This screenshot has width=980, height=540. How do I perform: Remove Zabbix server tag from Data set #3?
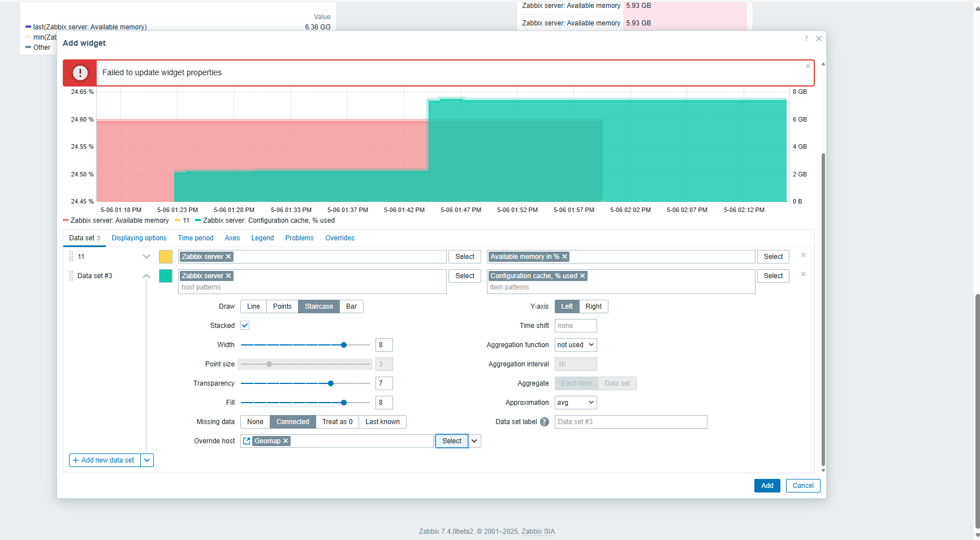[x=228, y=276]
